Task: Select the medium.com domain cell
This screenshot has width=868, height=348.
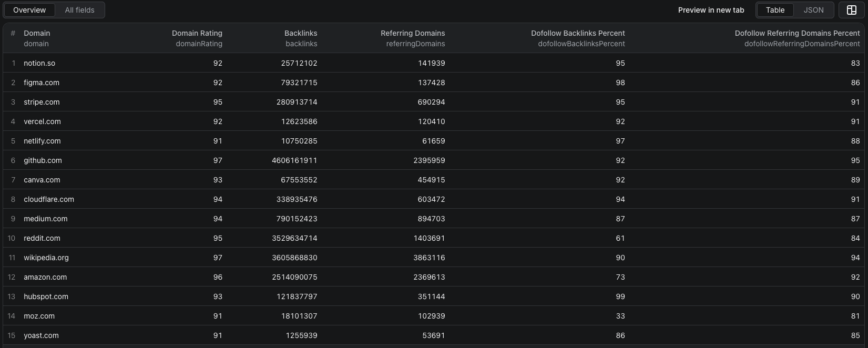Action: click(46, 219)
